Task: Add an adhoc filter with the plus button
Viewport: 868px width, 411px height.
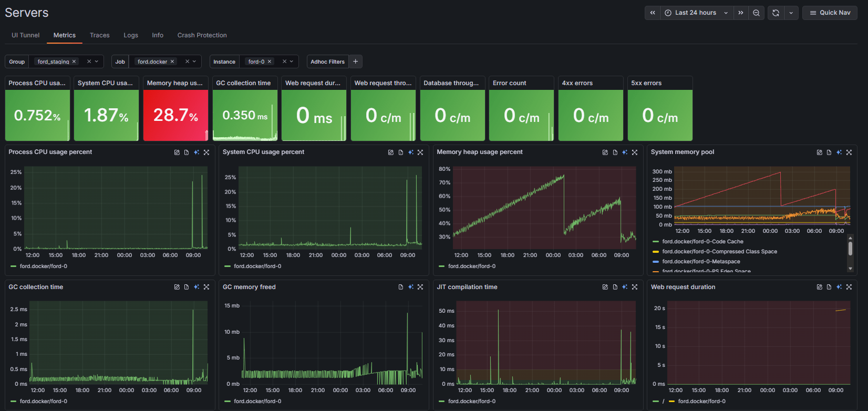Action: click(356, 61)
